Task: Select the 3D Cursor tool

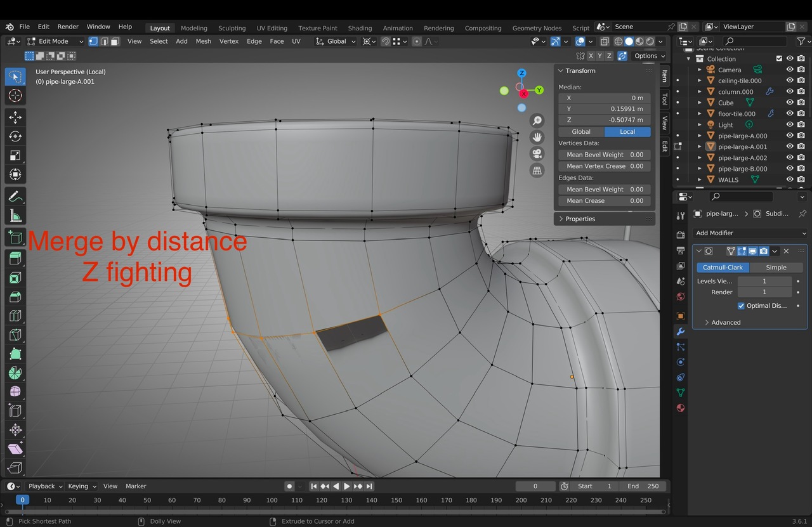Action: [15, 96]
